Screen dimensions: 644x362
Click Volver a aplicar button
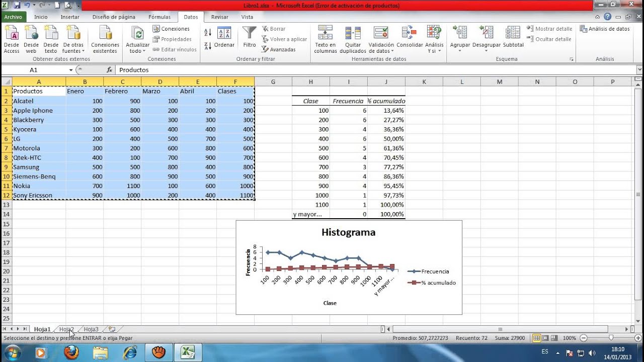[x=284, y=39]
